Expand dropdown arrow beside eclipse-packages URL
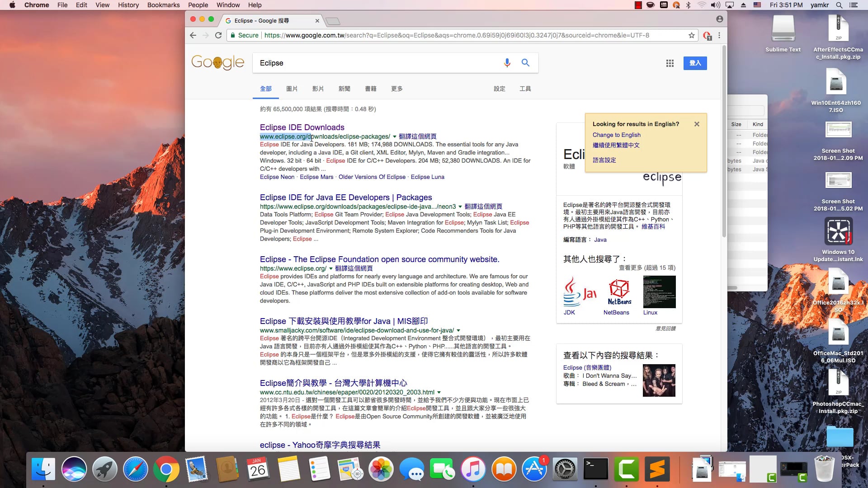Screen dimensions: 868x488 [x=394, y=136]
